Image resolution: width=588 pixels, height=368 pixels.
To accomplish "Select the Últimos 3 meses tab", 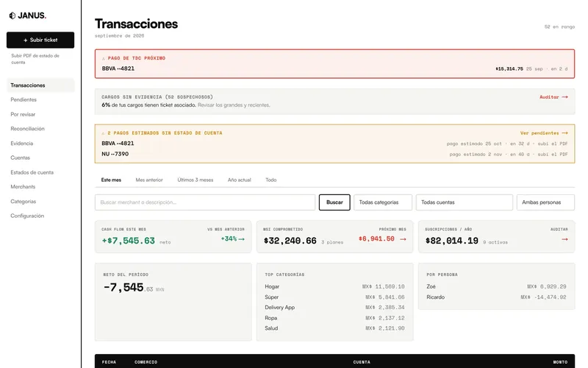I will pos(195,180).
